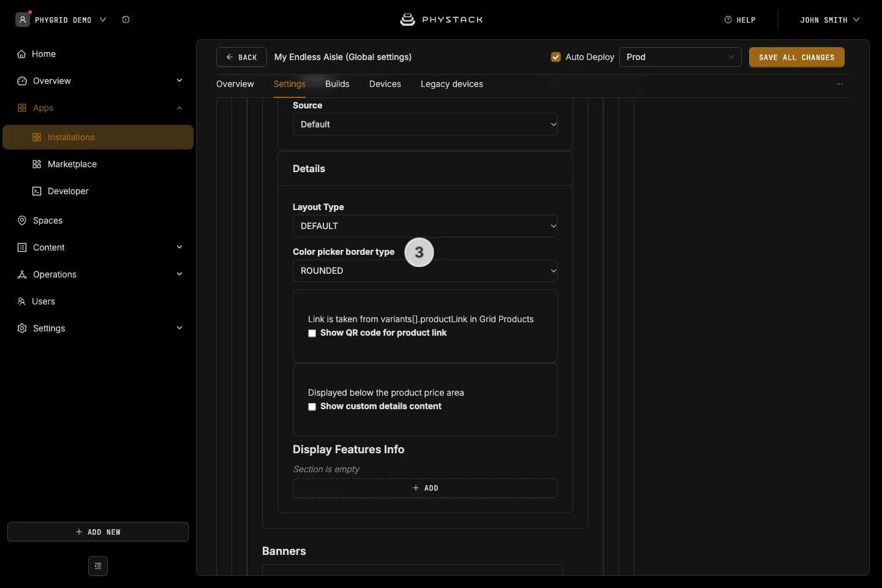Open the John Smith user menu
The image size is (882, 588).
click(830, 20)
